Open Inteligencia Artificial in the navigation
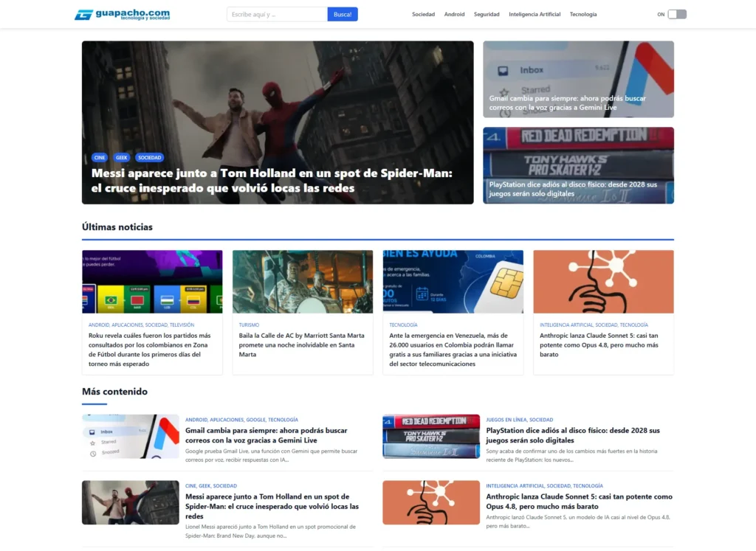The width and height of the screenshot is (756, 551). [535, 15]
